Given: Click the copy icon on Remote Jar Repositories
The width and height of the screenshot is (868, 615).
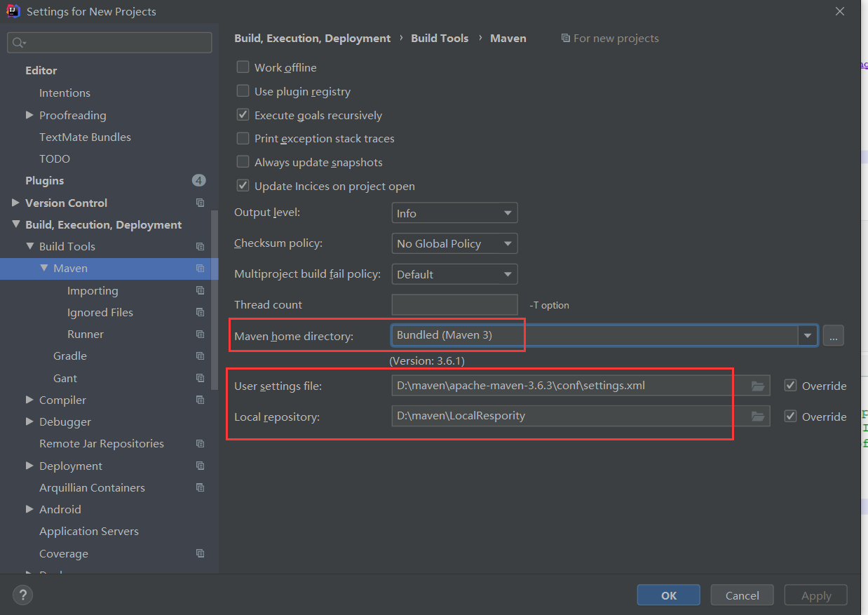Looking at the screenshot, I should [201, 443].
